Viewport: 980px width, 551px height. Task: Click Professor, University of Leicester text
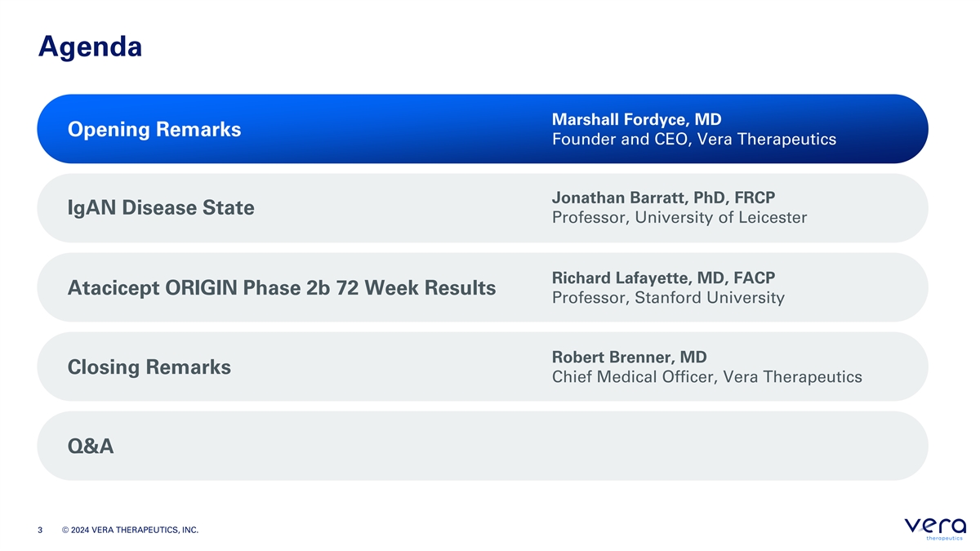coord(679,218)
